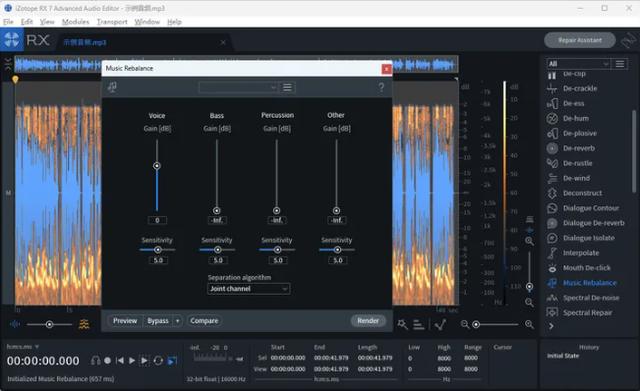This screenshot has height=391, width=640.
Task: Open the Help menu
Action: pyautogui.click(x=174, y=22)
